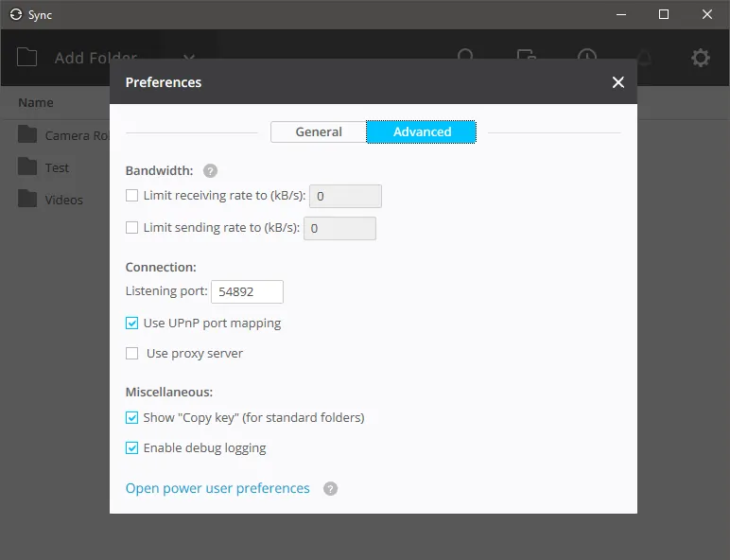Select the Advanced tab
The width and height of the screenshot is (730, 560).
(422, 131)
